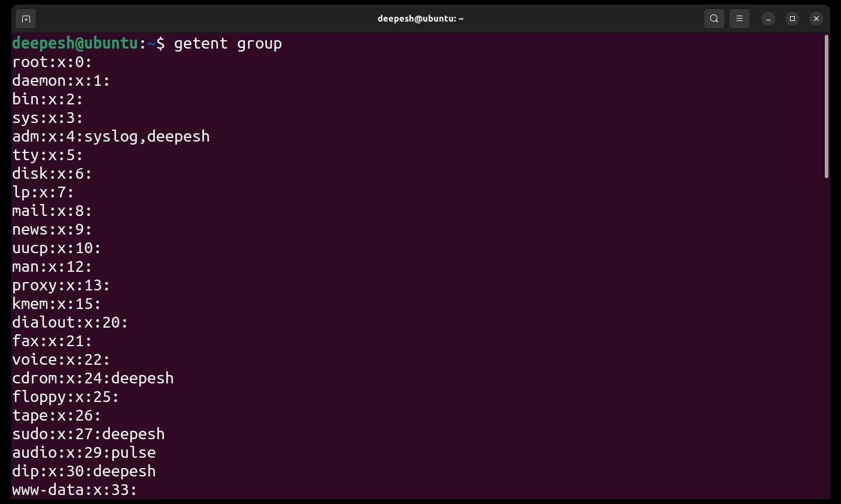The width and height of the screenshot is (841, 504).
Task: Click the 'sudo:x:27:deepesh' entry
Action: click(88, 434)
